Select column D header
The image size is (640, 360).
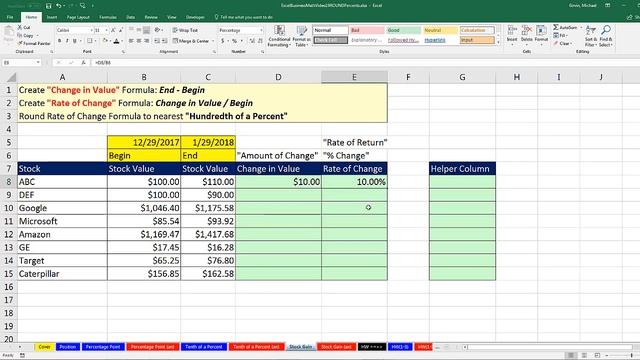coord(278,77)
